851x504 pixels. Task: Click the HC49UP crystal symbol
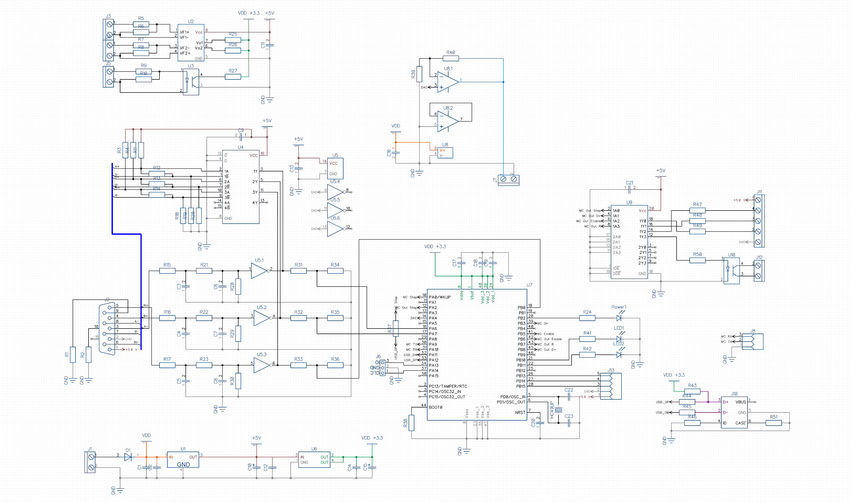pyautogui.click(x=559, y=410)
